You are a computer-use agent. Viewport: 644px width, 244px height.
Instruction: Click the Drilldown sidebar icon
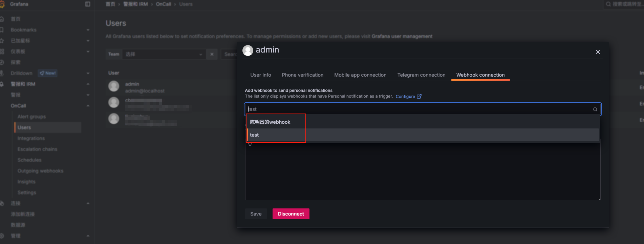[2, 73]
